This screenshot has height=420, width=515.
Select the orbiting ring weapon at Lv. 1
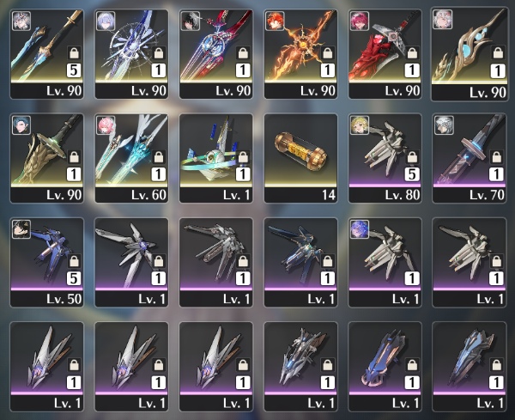pyautogui.click(x=216, y=158)
